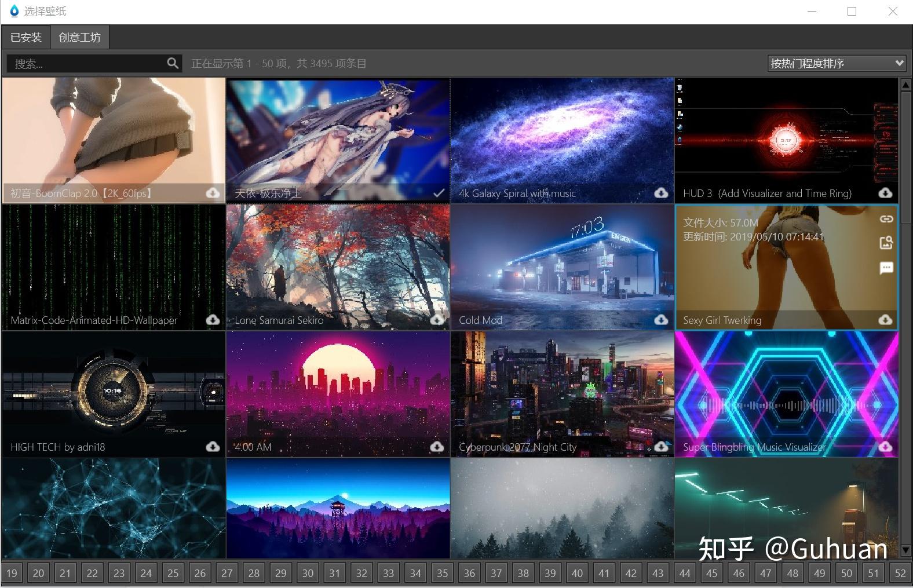Select the HUD 3 red visualizer thumbnail
Viewport: 913px width, 588px height.
tap(786, 140)
